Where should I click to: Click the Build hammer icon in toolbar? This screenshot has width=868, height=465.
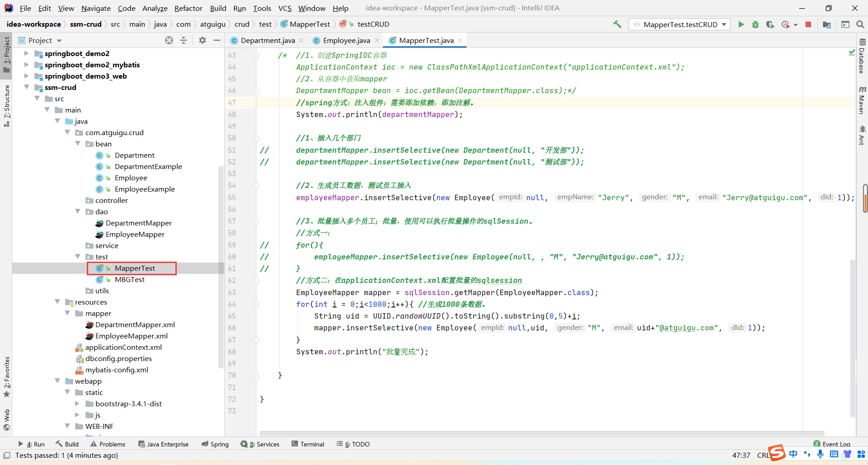point(617,24)
